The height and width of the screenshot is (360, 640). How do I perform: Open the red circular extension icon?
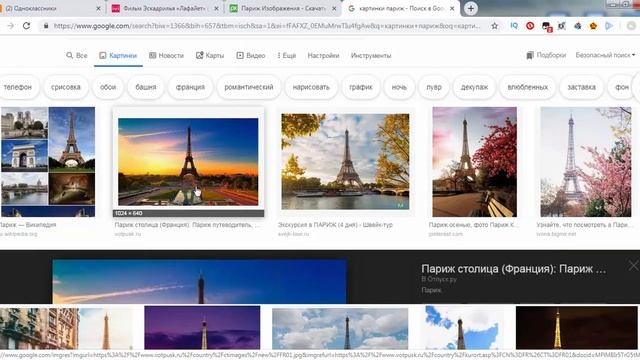click(530, 26)
